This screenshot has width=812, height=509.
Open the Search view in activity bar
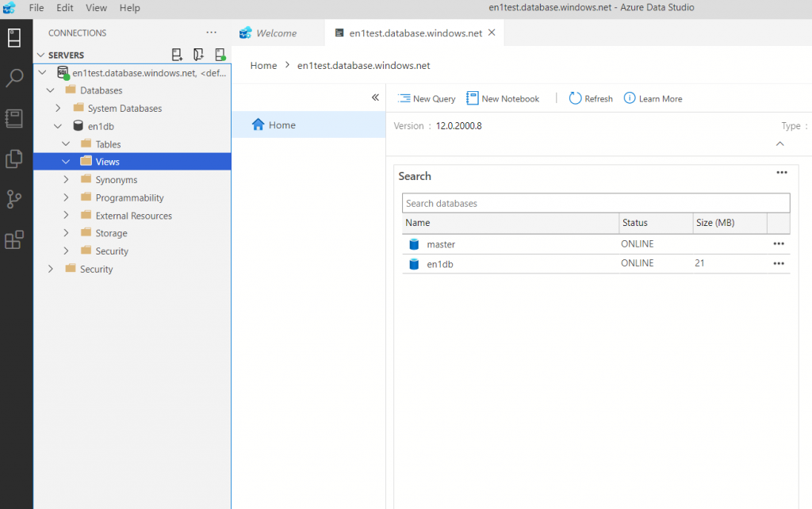coord(14,78)
